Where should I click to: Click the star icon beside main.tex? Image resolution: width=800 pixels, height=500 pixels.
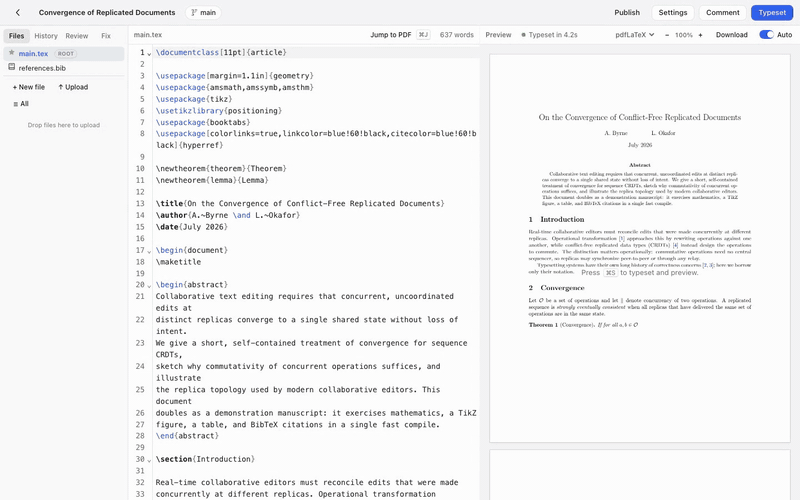pyautogui.click(x=11, y=53)
